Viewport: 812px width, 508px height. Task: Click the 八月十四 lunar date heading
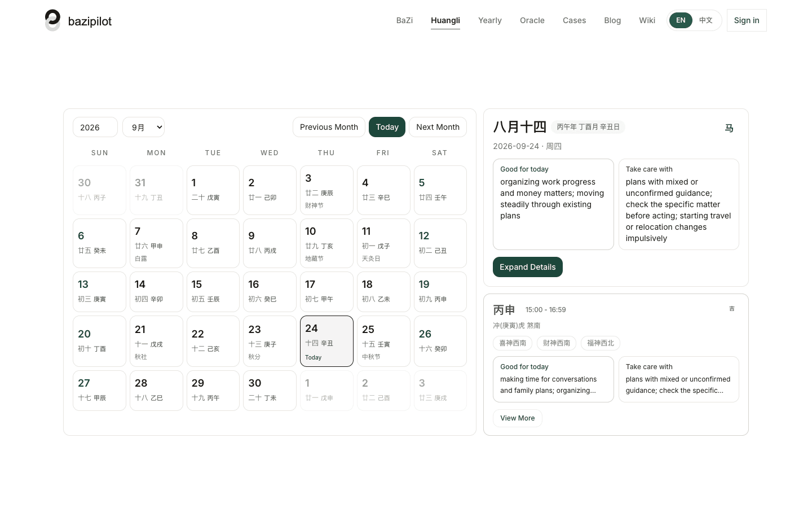pyautogui.click(x=520, y=127)
